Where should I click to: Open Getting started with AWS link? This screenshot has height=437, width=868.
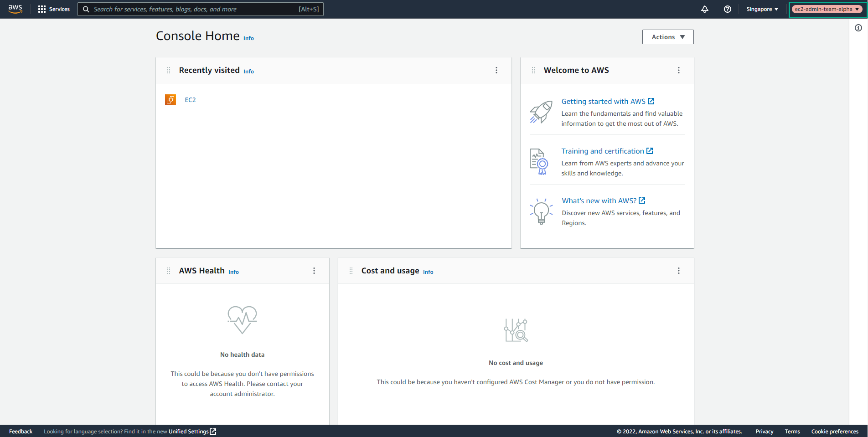[x=603, y=101]
